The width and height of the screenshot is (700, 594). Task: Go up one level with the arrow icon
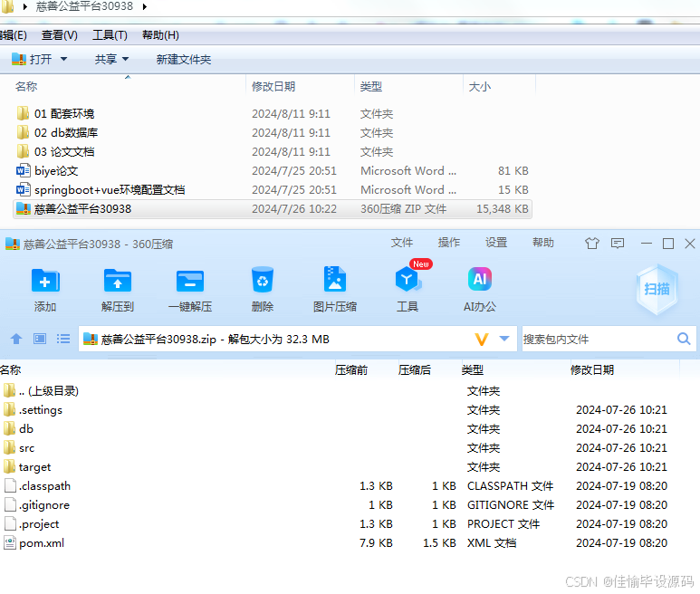pos(16,340)
